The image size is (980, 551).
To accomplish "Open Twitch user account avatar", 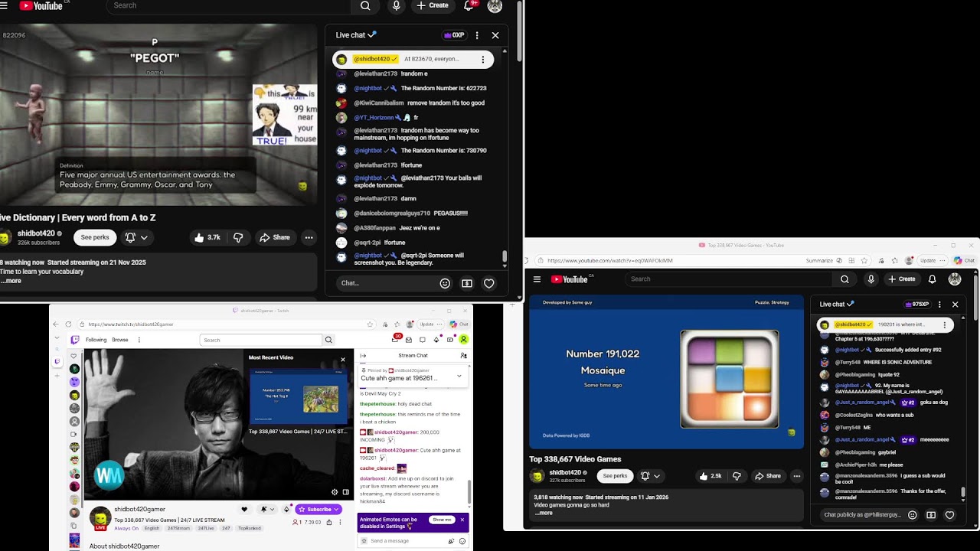I will point(463,340).
